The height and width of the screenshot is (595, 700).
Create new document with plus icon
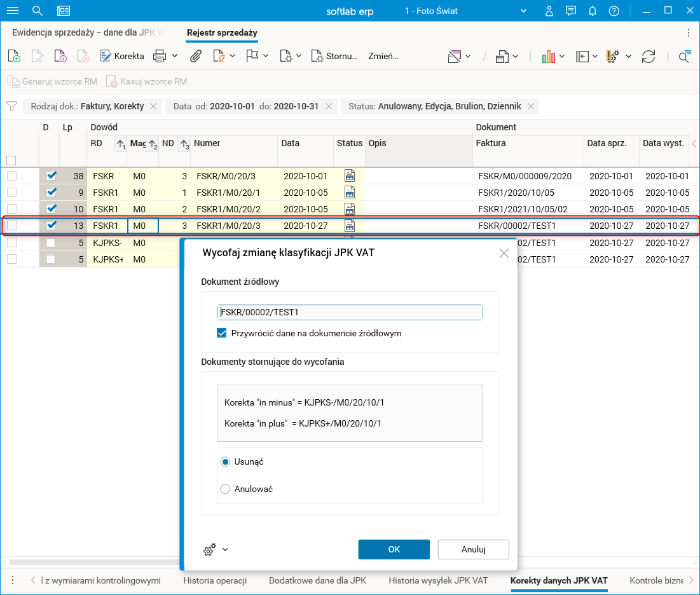[14, 56]
